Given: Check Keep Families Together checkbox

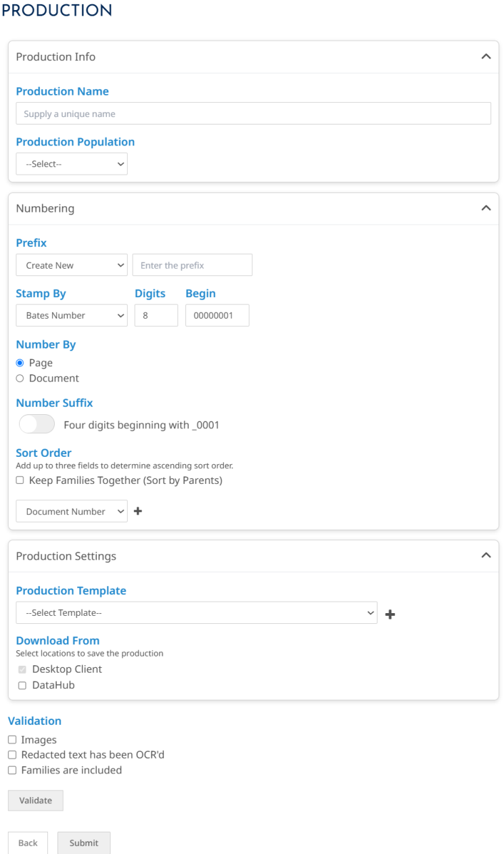Looking at the screenshot, I should [20, 480].
